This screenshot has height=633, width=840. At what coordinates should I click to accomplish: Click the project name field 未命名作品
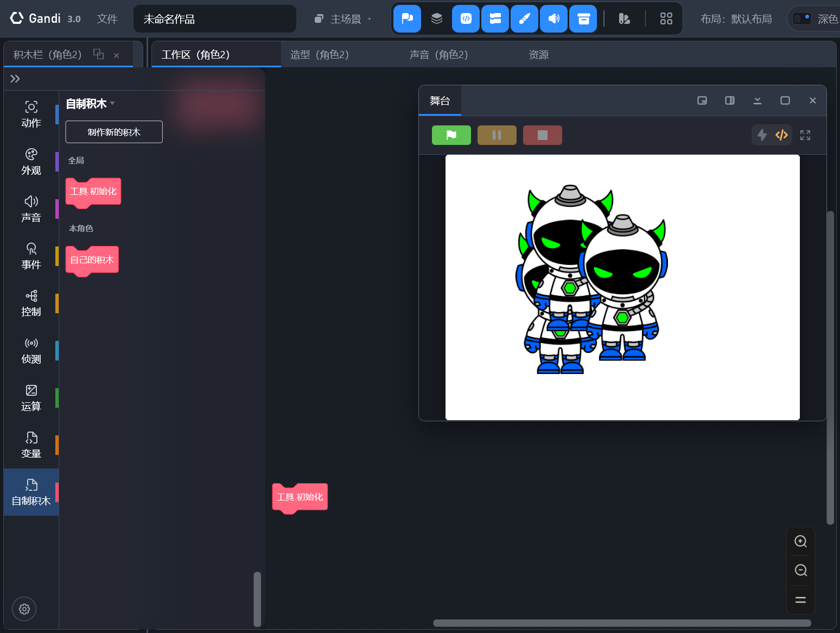pos(215,19)
